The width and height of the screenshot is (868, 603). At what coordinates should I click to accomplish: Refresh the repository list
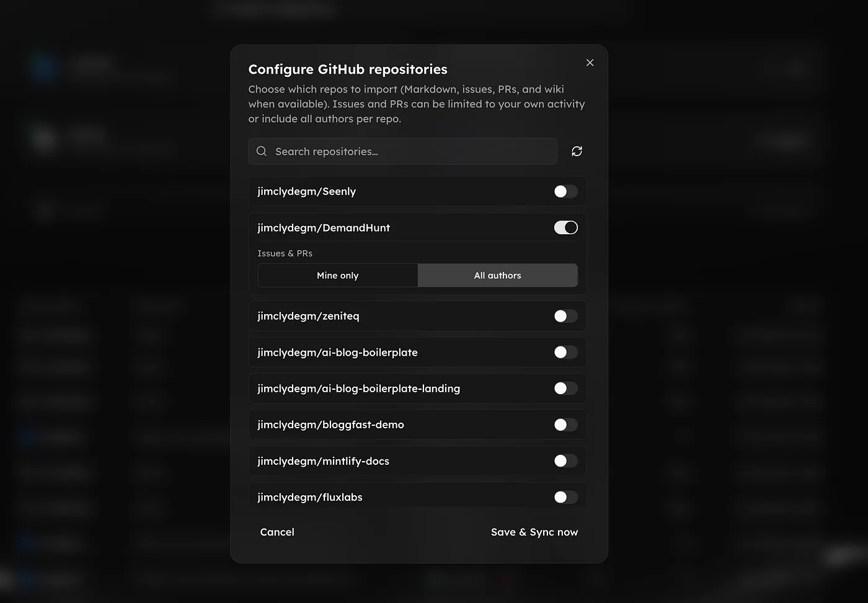[x=577, y=151]
